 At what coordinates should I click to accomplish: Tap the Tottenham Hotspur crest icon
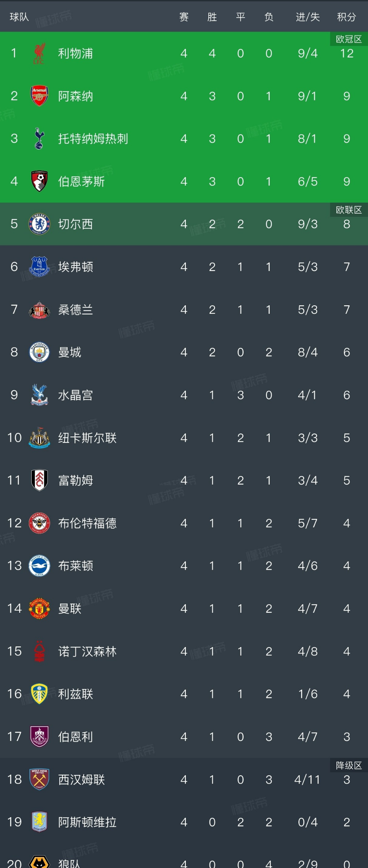pos(39,139)
